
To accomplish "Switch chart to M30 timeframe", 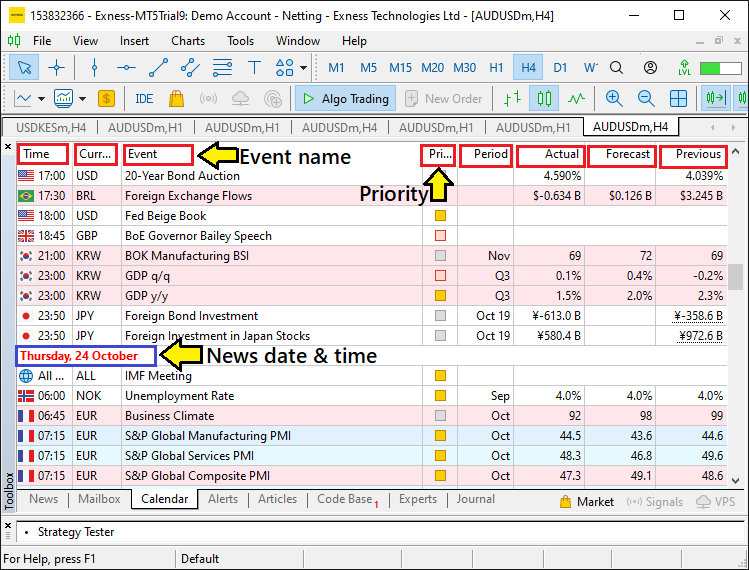I will tap(464, 67).
